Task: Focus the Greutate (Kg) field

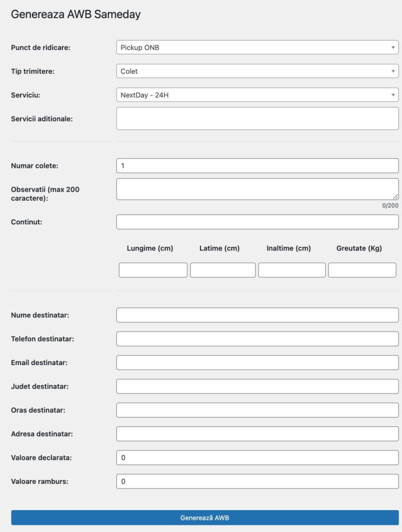Action: click(x=362, y=269)
